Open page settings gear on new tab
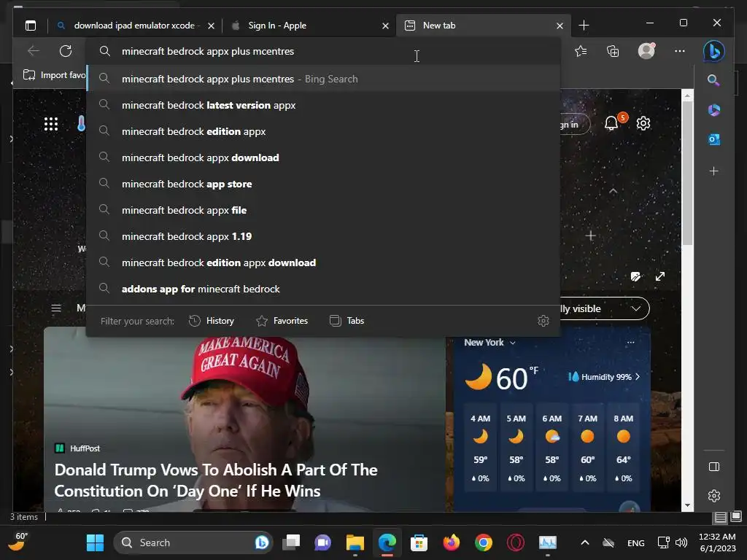Image resolution: width=747 pixels, height=560 pixels. coord(643,123)
